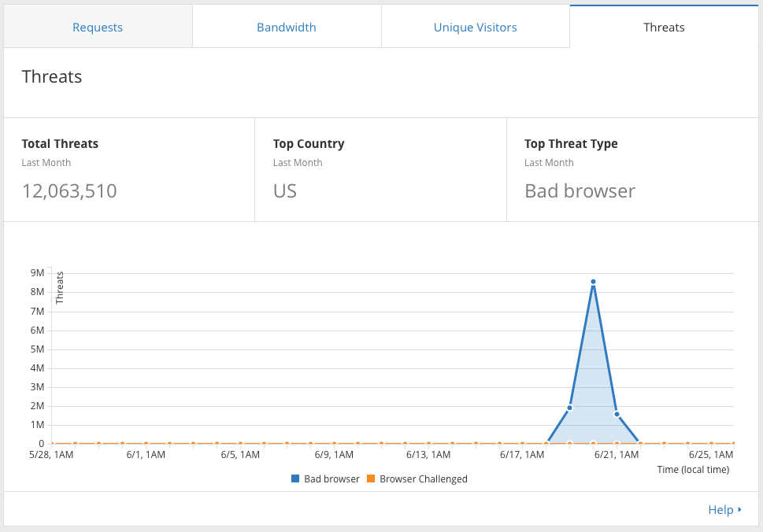Click the 6/25, 1AM axis label
This screenshot has height=532, width=763.
point(711,455)
